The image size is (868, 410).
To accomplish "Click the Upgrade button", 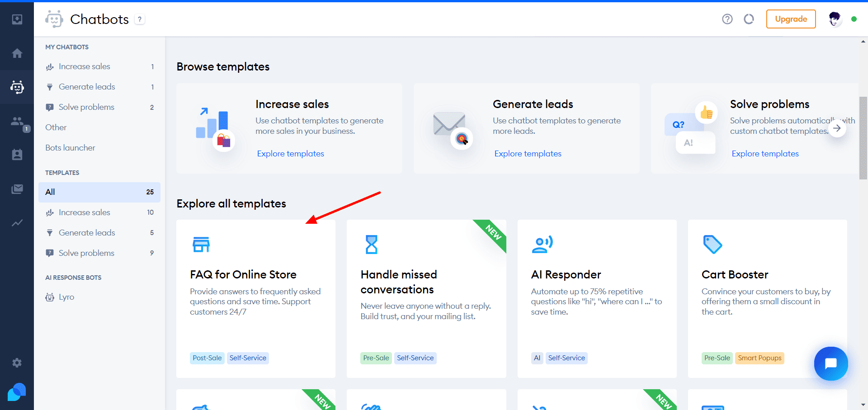I will [x=791, y=19].
